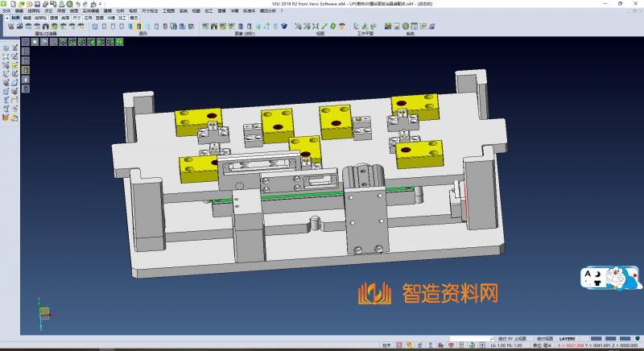Switch to the 应用 ribbon tab
Viewport: 644px width, 351px height.
(x=89, y=18)
